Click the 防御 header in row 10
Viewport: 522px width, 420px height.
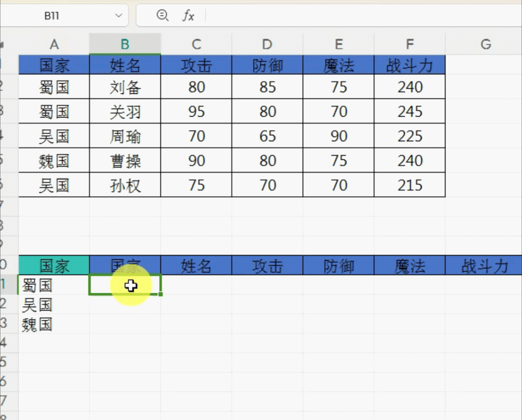(x=338, y=265)
